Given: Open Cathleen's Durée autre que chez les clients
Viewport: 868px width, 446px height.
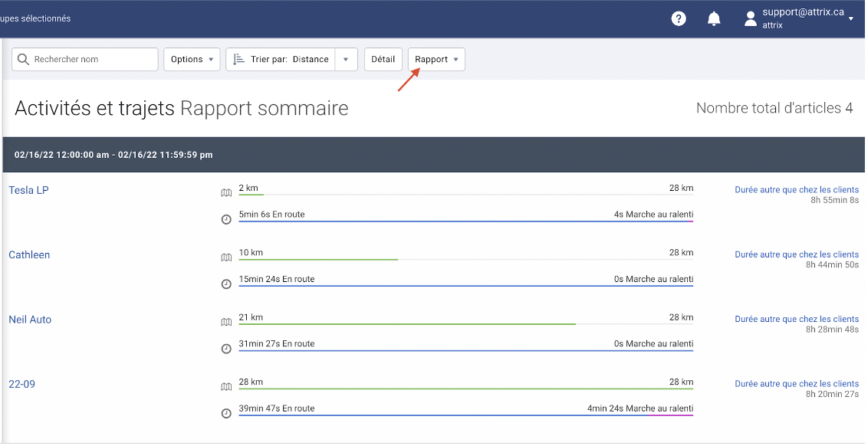Looking at the screenshot, I should [797, 254].
